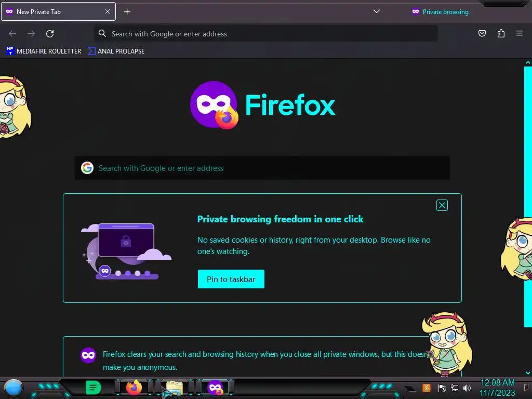Select the New Private Tab tab
The width and height of the screenshot is (532, 399).
[x=58, y=11]
